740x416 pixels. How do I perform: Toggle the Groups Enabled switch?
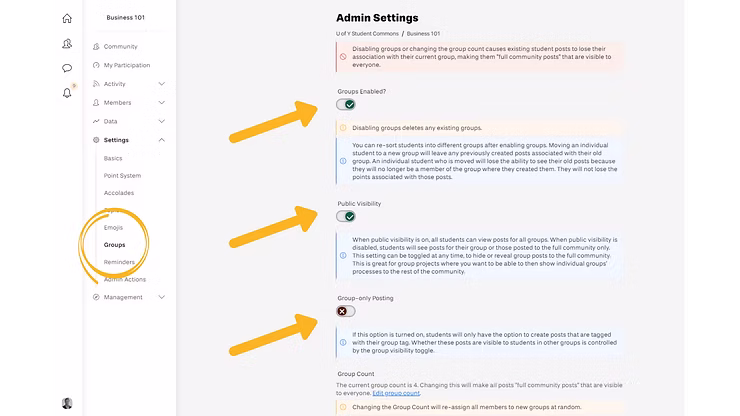[x=346, y=105]
